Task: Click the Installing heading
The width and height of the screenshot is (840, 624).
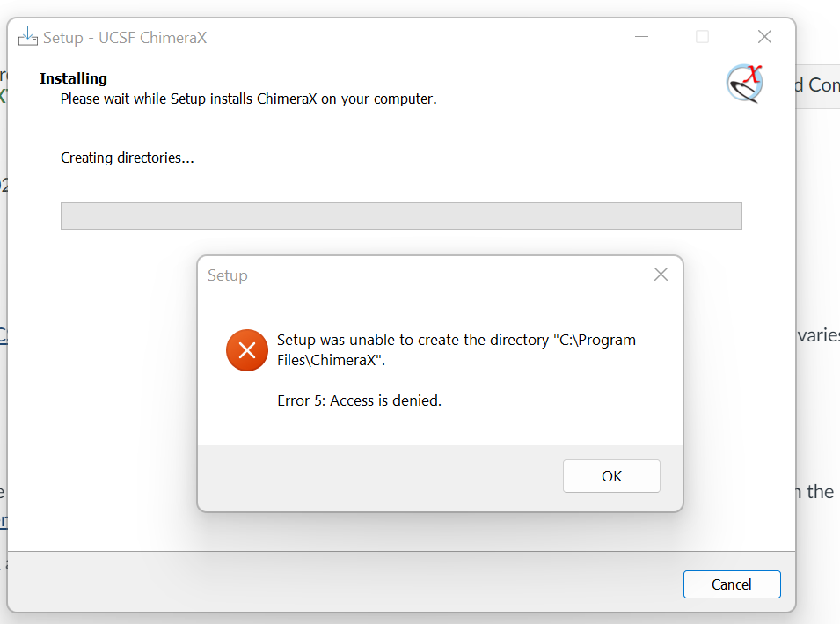Action: (73, 78)
